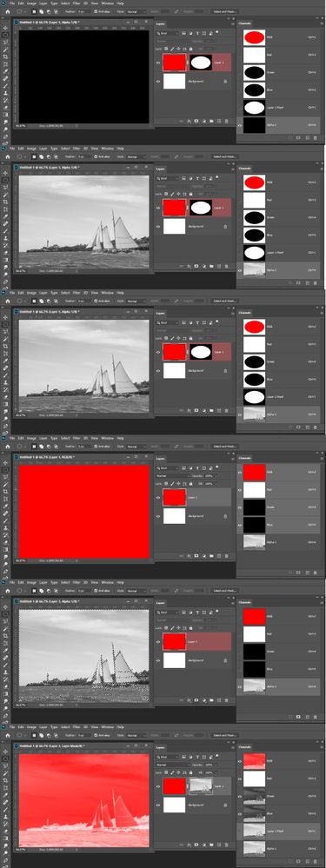Open the Filter menu above the black canvas
326x868 pixels.
click(77, 3)
